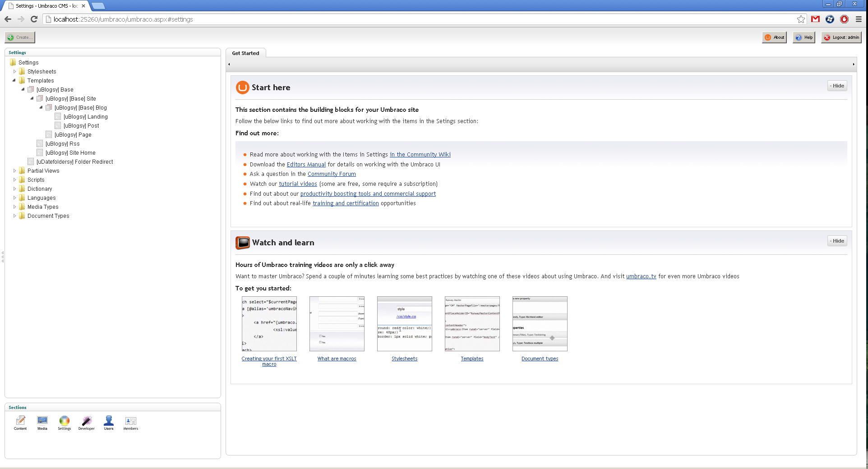Open Creating your first XSLT macro thumbnail
This screenshot has height=469, width=868.
coord(269,324)
